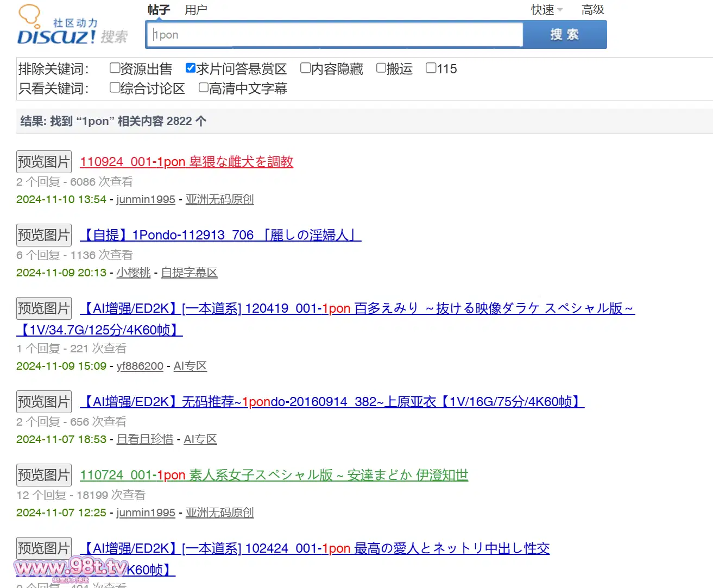Select the 2024-11-10 13:54 timestamp text
Viewport: 713px width, 588px height.
click(61, 199)
